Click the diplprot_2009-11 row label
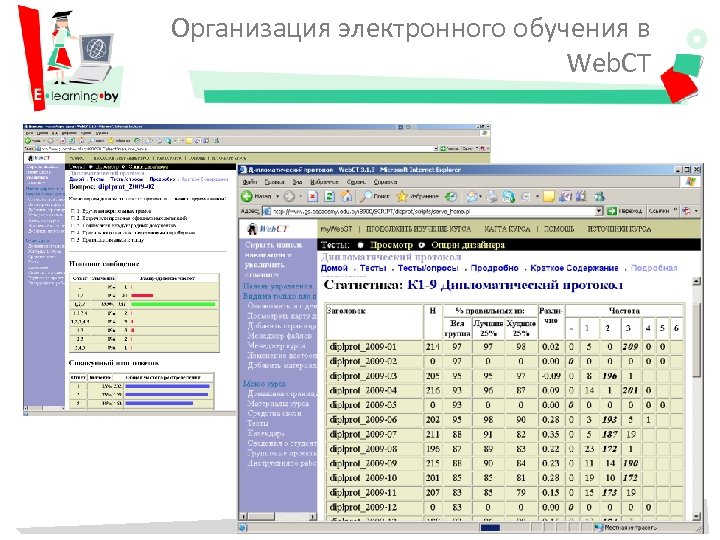720x540 pixels. (362, 493)
